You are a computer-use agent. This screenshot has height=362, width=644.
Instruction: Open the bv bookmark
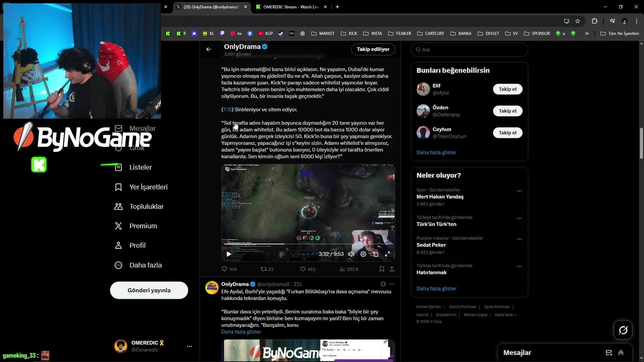tap(236, 34)
